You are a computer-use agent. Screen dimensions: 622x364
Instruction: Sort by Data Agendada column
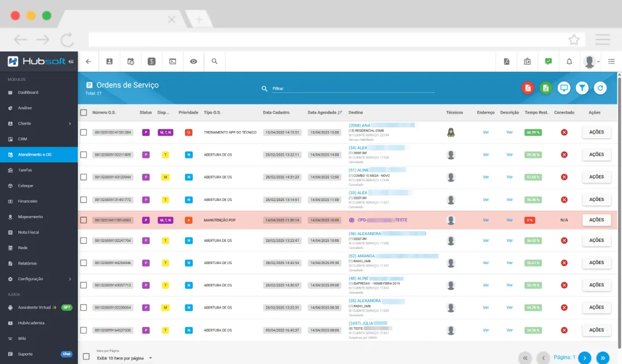[x=325, y=112]
